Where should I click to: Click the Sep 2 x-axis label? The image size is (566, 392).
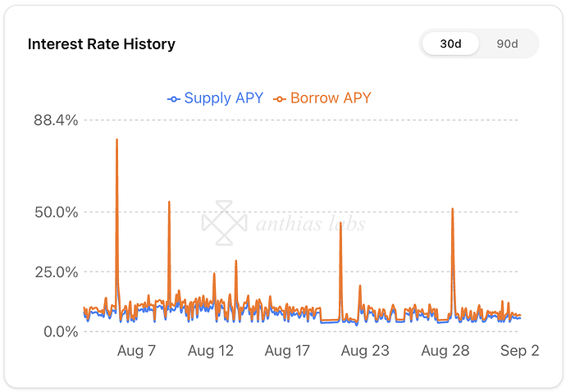(x=519, y=351)
